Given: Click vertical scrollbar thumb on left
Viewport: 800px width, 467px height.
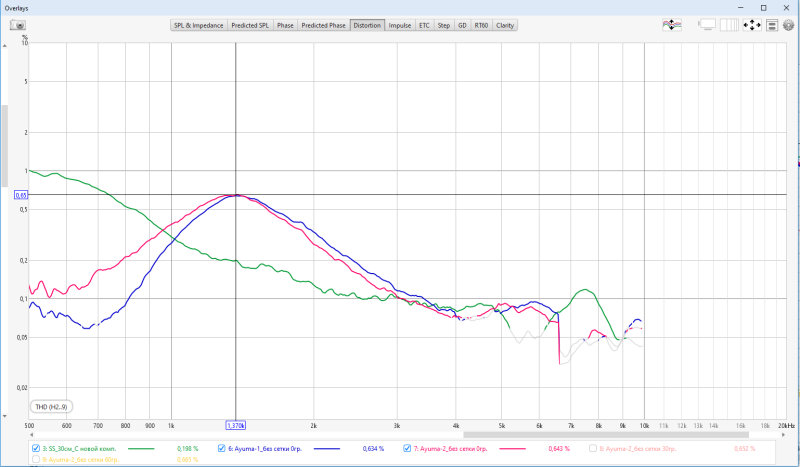Looking at the screenshot, I should [x=5, y=145].
